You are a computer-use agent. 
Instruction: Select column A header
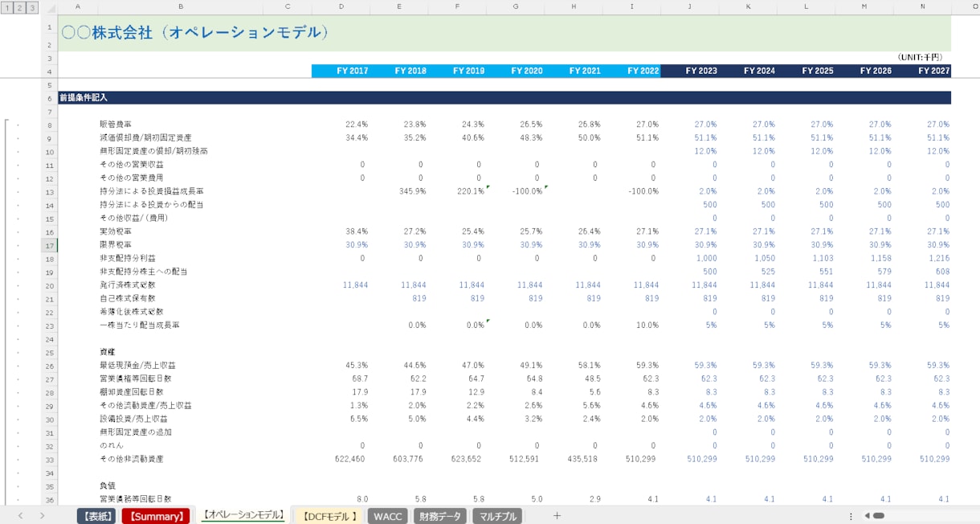77,7
